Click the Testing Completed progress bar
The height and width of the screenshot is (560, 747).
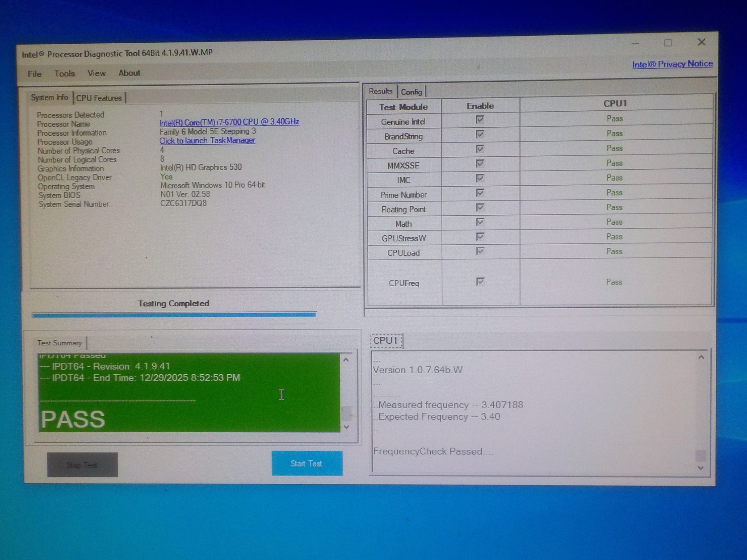[174, 314]
